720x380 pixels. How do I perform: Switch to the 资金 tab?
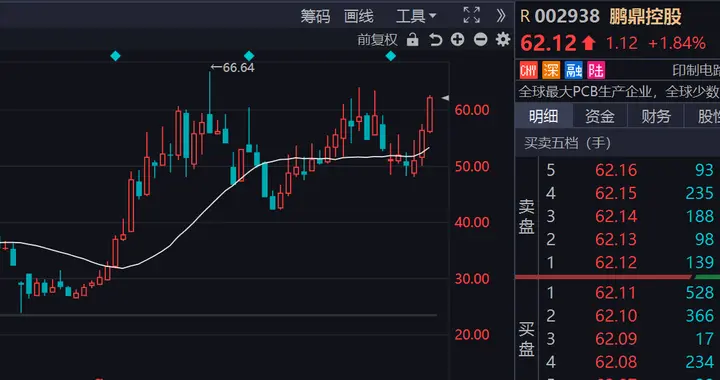600,117
